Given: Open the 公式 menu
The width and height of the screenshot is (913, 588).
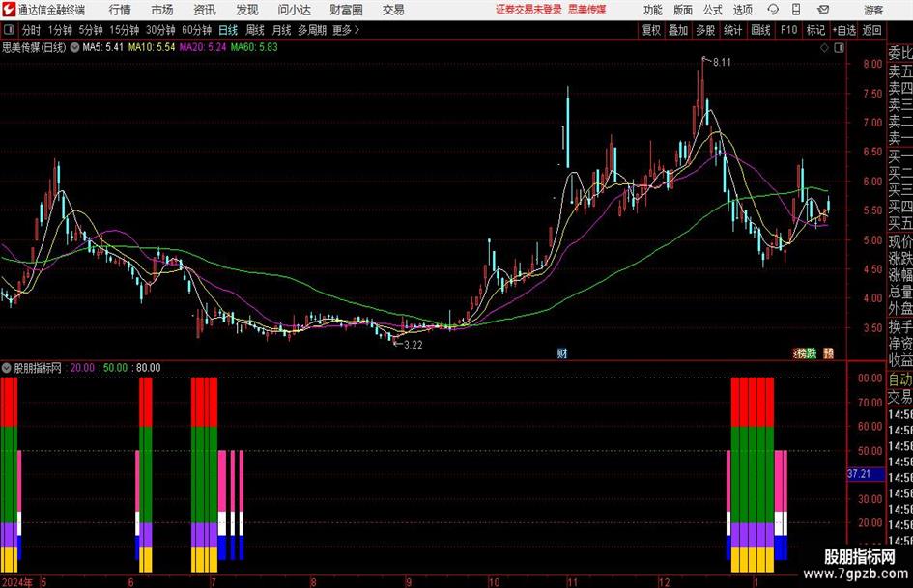Looking at the screenshot, I should click(713, 10).
